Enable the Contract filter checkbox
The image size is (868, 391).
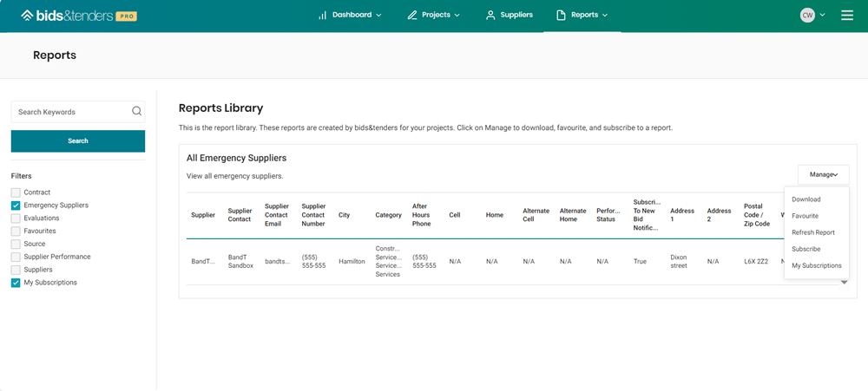tap(16, 192)
